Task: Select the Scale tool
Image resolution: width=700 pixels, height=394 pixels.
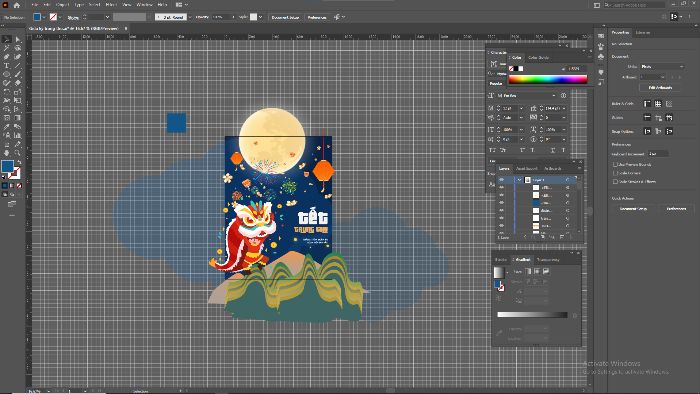Action: 18,91
